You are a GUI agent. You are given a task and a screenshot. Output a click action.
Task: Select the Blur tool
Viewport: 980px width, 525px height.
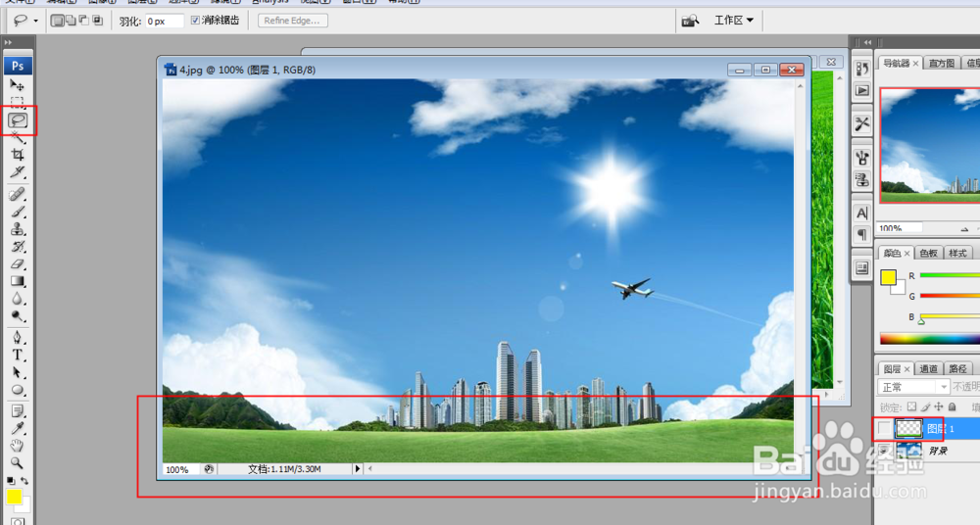pyautogui.click(x=17, y=298)
